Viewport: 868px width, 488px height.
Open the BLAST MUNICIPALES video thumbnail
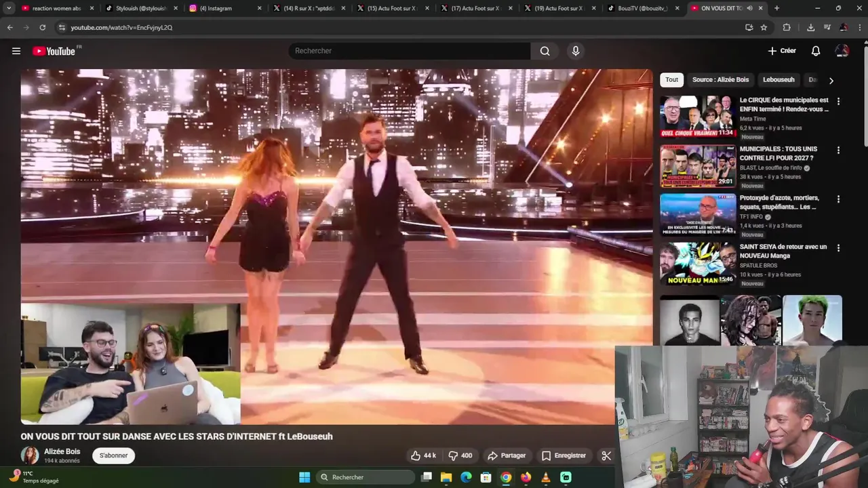[x=698, y=165]
